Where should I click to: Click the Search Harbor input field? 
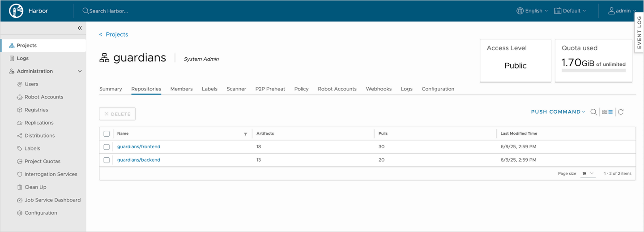click(109, 11)
